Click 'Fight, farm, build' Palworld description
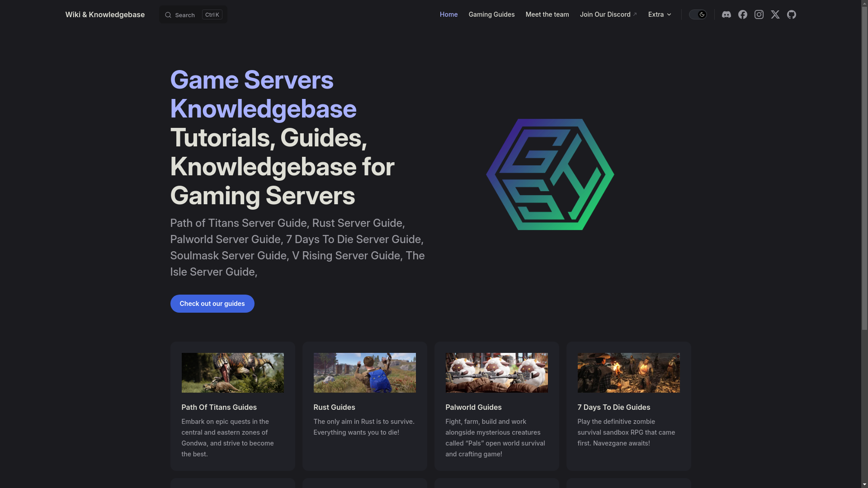 pos(495,438)
